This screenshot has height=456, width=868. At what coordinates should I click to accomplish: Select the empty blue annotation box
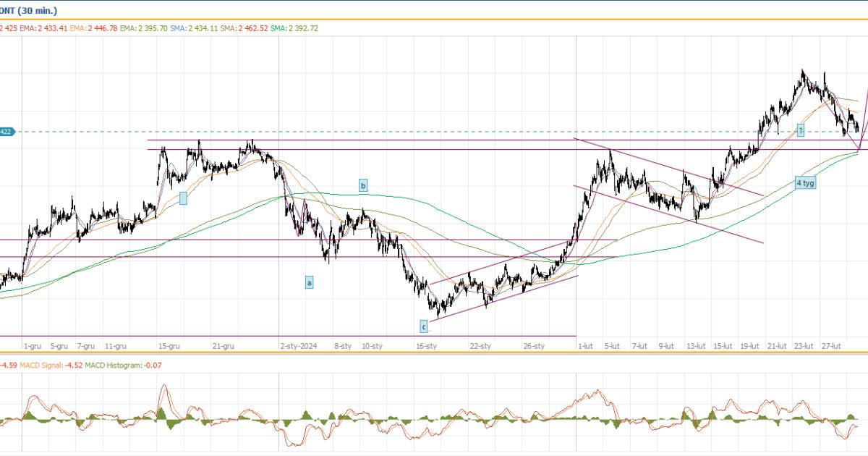point(183,198)
